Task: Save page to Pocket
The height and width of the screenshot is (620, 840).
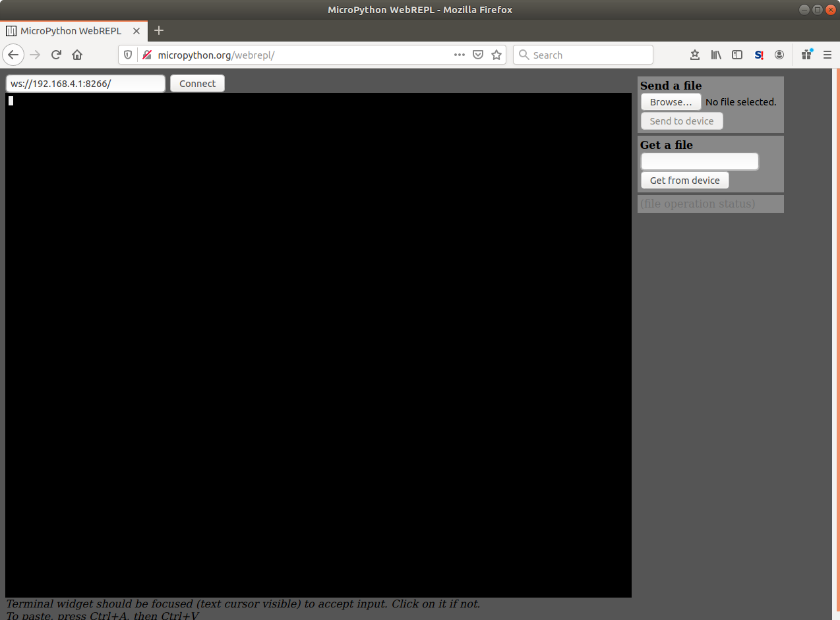Action: click(478, 55)
